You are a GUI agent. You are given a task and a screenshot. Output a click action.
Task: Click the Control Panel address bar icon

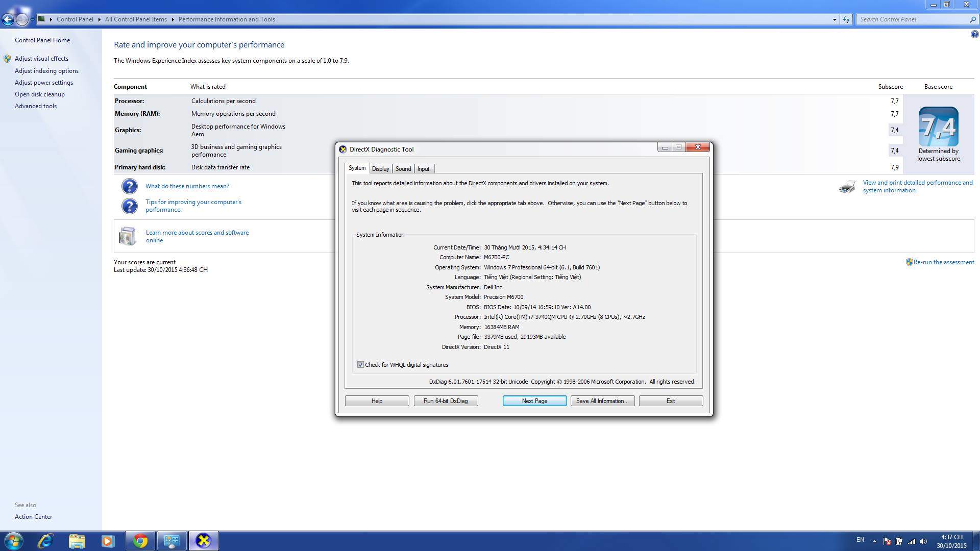point(42,19)
